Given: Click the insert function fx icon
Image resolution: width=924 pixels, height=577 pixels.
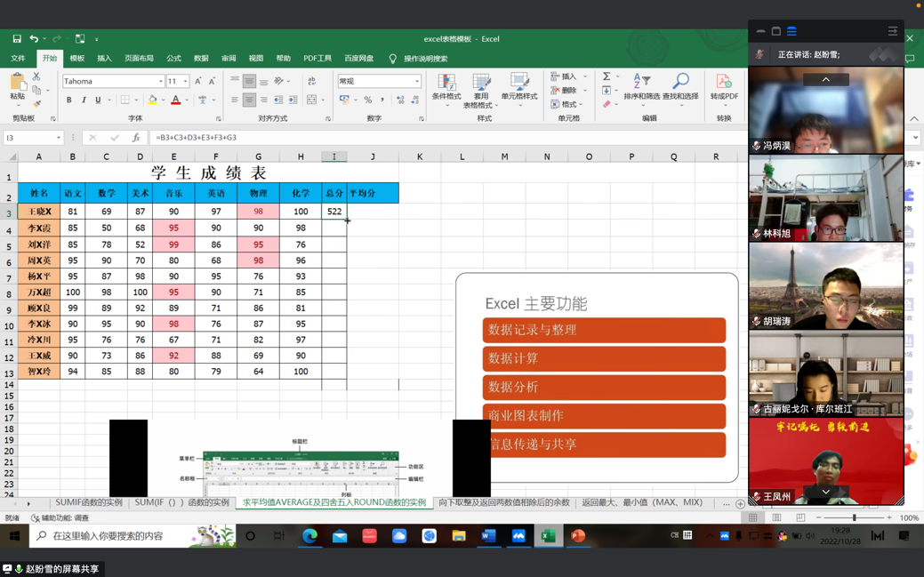Looking at the screenshot, I should [x=135, y=138].
